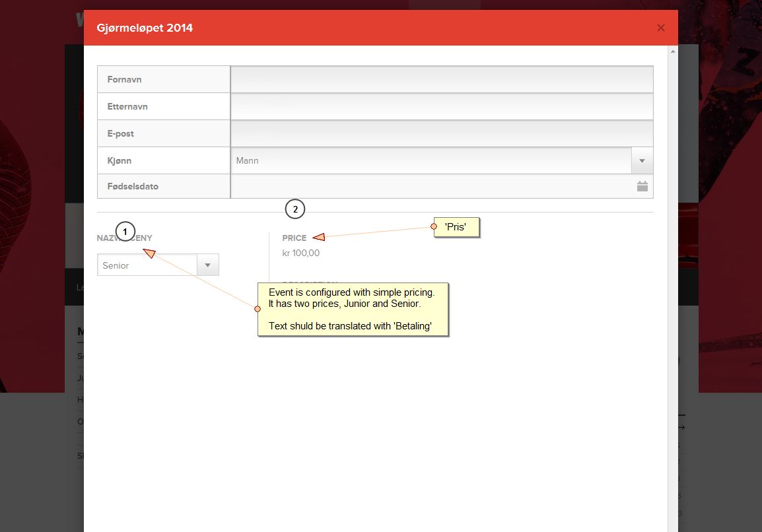This screenshot has width=762, height=532.
Task: Click the price value kr 100,00
Action: click(301, 253)
